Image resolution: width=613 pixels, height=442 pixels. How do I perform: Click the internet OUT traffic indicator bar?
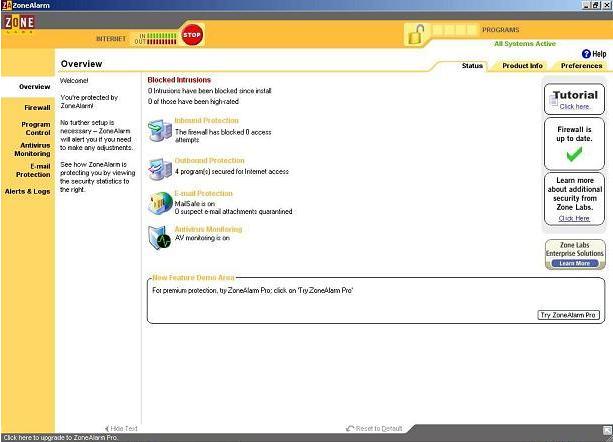pos(161,41)
